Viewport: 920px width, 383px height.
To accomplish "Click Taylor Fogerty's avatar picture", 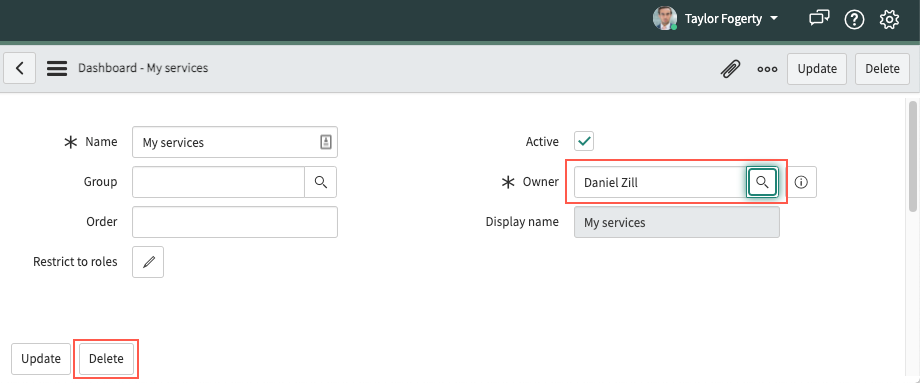I will [x=665, y=18].
